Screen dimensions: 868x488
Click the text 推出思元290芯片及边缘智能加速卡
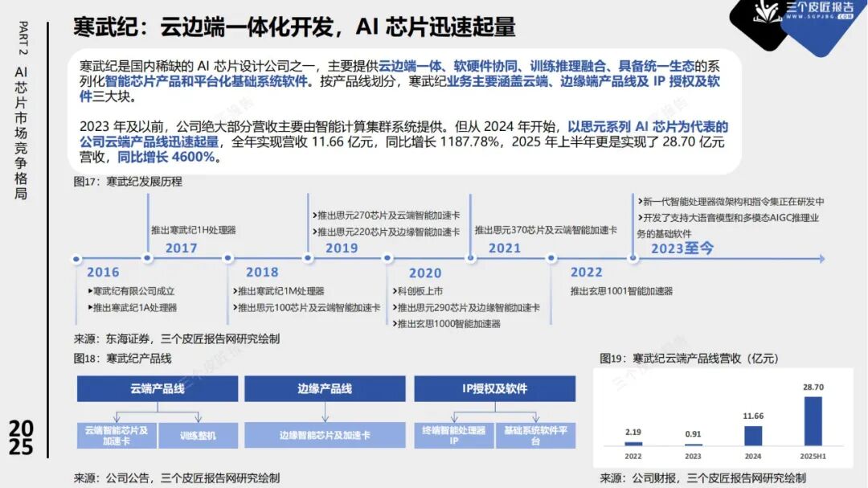click(x=469, y=307)
